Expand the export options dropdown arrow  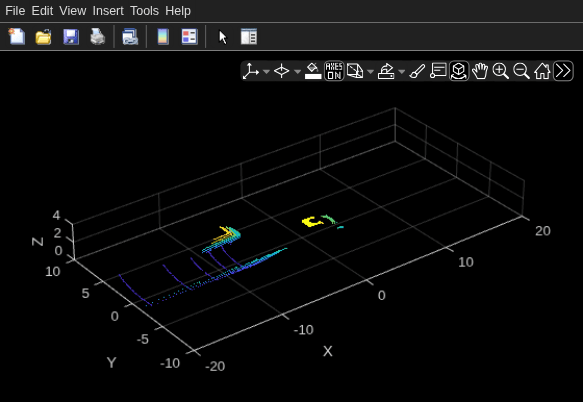(402, 71)
